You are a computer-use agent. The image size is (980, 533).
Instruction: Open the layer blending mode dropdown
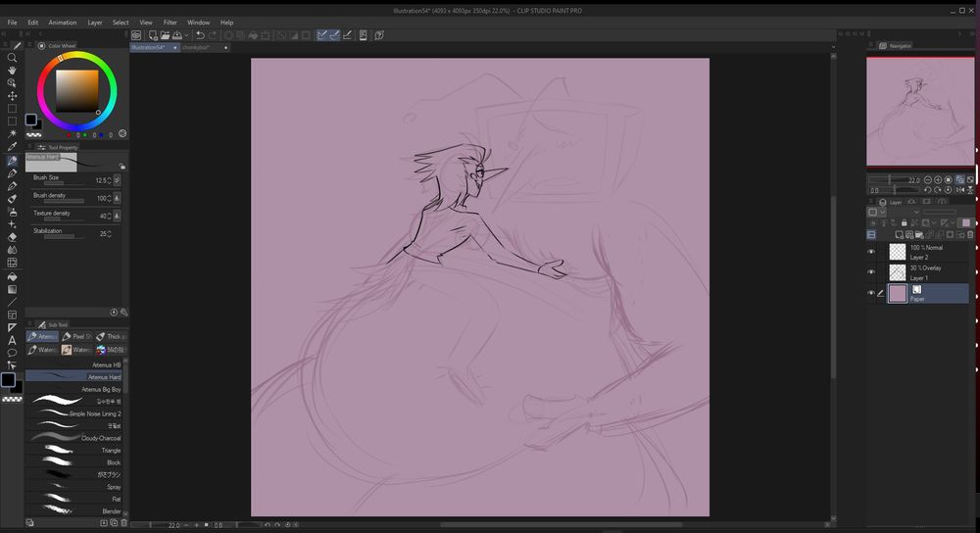coord(904,212)
